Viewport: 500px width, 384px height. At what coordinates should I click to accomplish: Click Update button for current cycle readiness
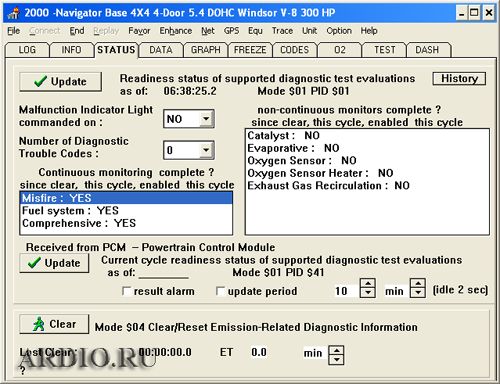click(x=54, y=263)
